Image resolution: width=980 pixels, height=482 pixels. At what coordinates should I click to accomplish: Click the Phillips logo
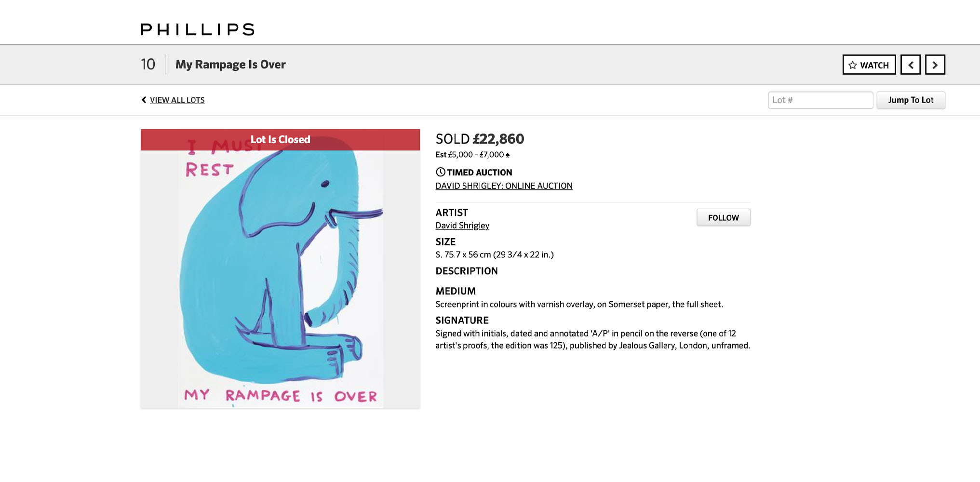198,29
